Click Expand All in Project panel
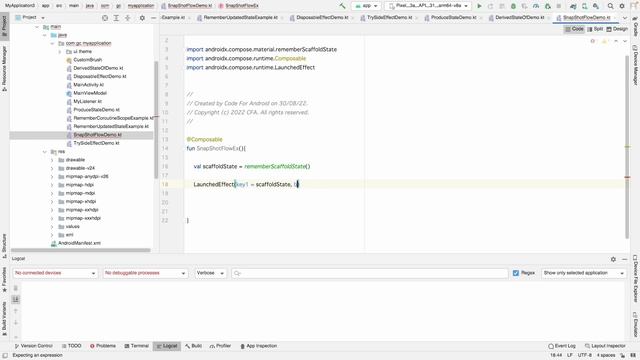The image size is (640, 360). pyautogui.click(x=116, y=18)
